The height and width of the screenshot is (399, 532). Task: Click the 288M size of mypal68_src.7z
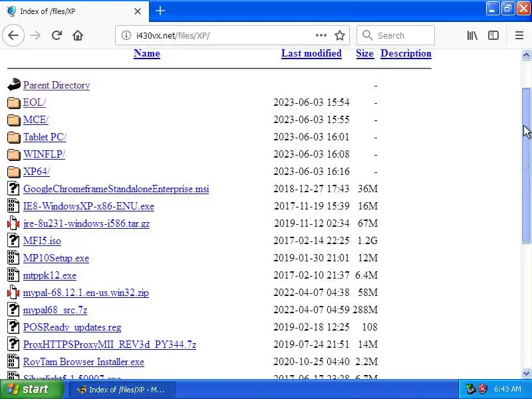pyautogui.click(x=365, y=310)
